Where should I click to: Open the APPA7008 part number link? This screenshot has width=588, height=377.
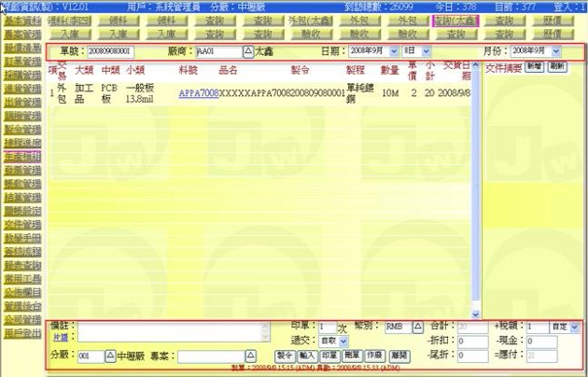[198, 94]
